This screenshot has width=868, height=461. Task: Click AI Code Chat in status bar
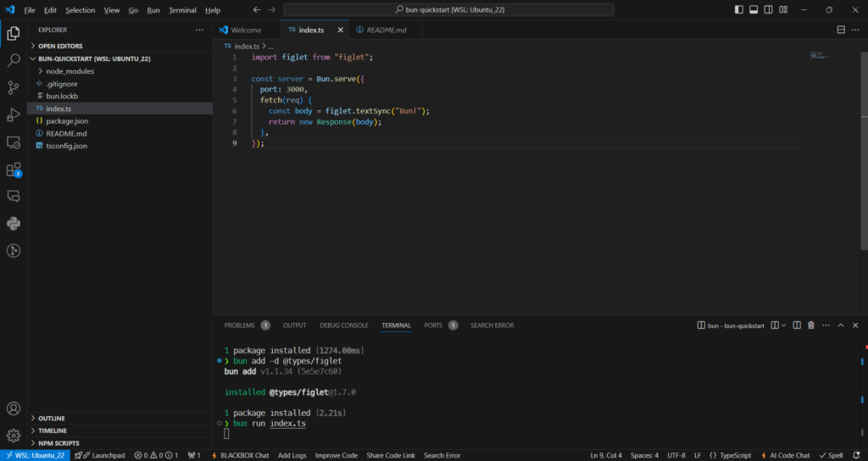[785, 455]
